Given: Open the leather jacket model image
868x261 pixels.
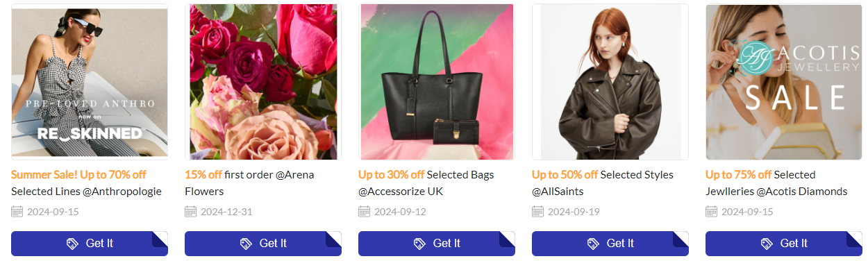Looking at the screenshot, I should (610, 82).
